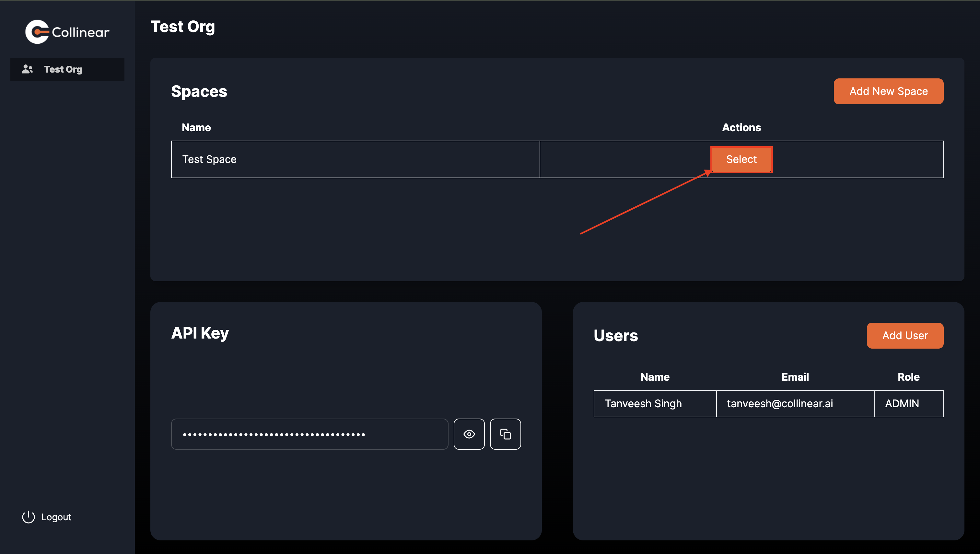Screen dimensions: 980x554
Task: Click the Logout power icon
Action: point(28,517)
